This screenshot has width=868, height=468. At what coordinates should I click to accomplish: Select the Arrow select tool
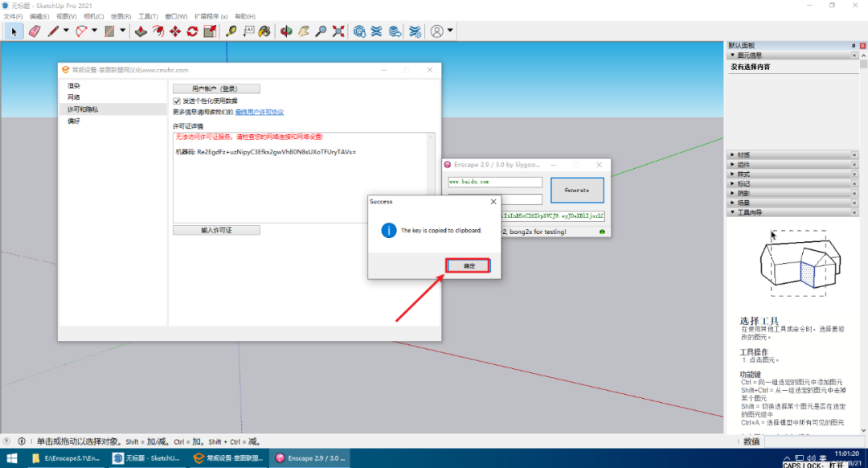coord(14,31)
